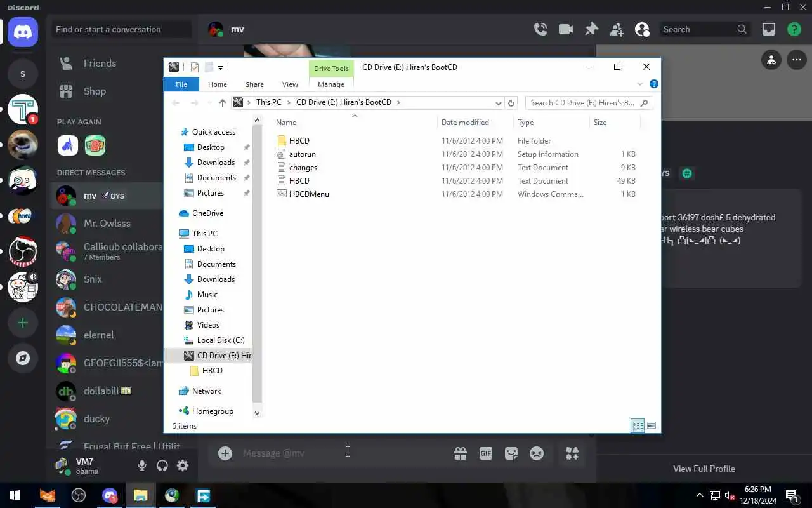Open the sticker picker
812x508 pixels.
[x=511, y=453]
